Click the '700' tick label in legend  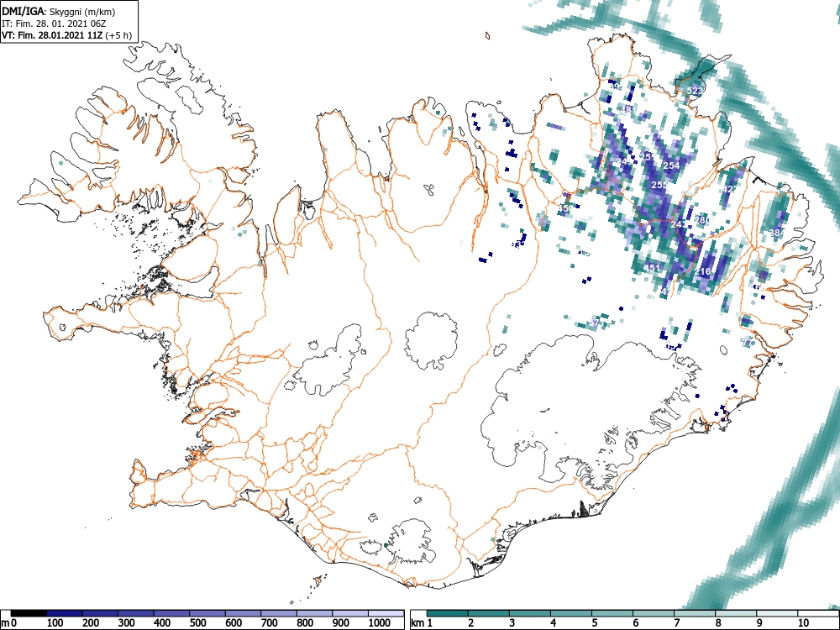(x=269, y=623)
